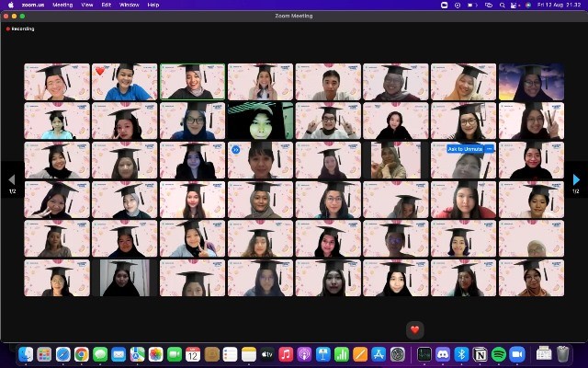Image resolution: width=588 pixels, height=368 pixels.
Task: Open the Window menu in the menu bar
Action: point(129,5)
